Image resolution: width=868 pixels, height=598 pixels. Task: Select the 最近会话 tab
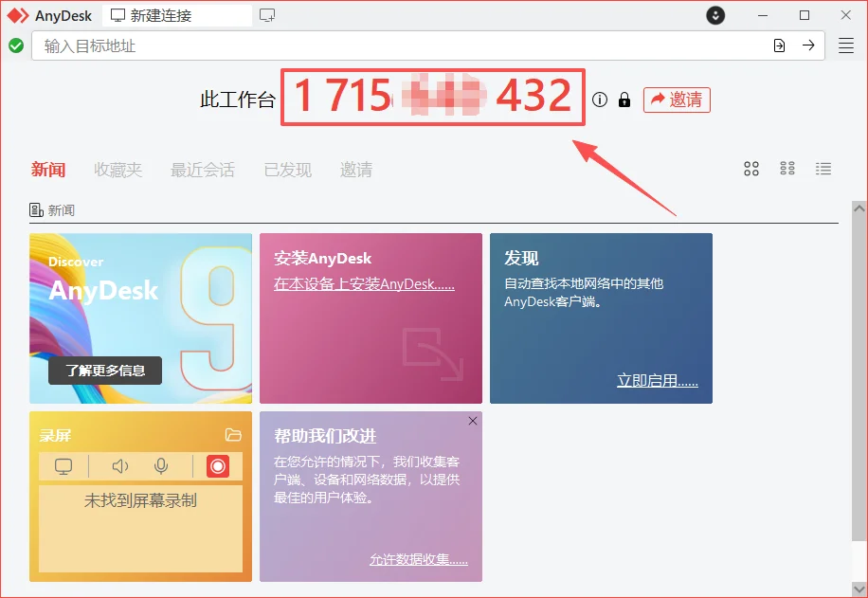[203, 170]
